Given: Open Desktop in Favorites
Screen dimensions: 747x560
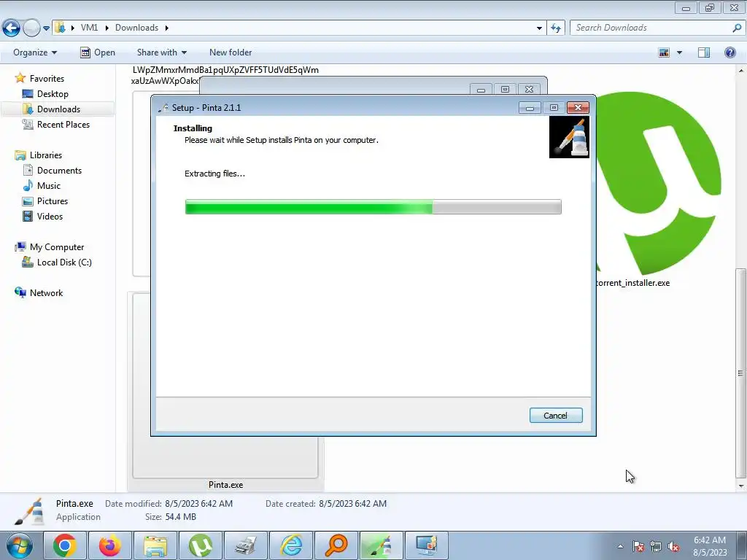Looking at the screenshot, I should coord(53,94).
